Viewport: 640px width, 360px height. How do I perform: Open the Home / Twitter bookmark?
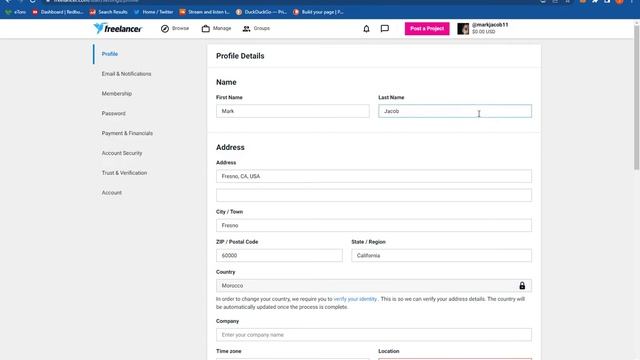click(153, 12)
